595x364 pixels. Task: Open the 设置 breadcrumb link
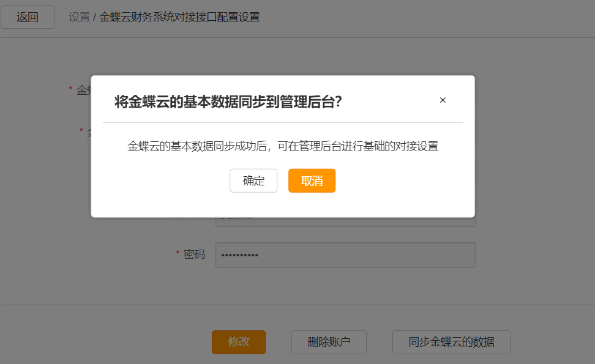tap(80, 17)
